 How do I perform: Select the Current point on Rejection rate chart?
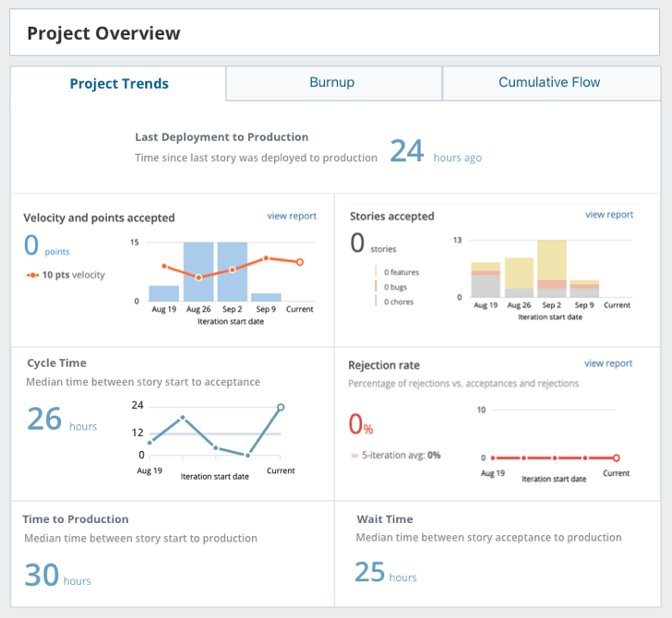click(x=617, y=458)
